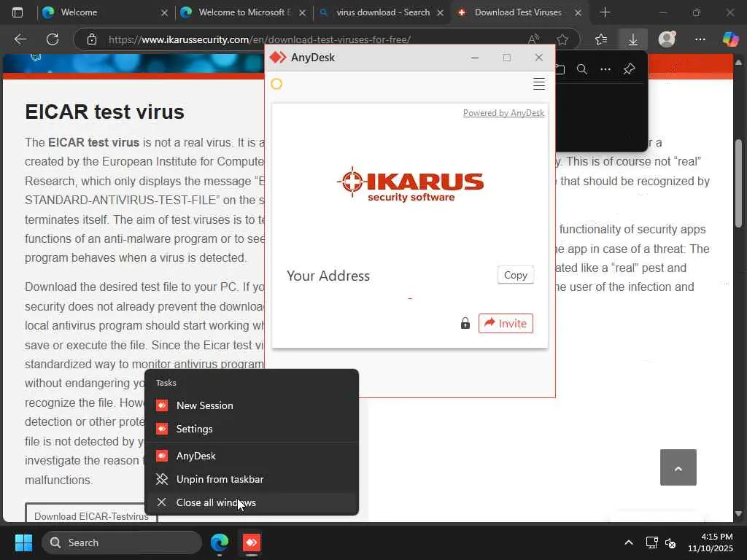
Task: Add this page to favorites with the star
Action: point(562,39)
